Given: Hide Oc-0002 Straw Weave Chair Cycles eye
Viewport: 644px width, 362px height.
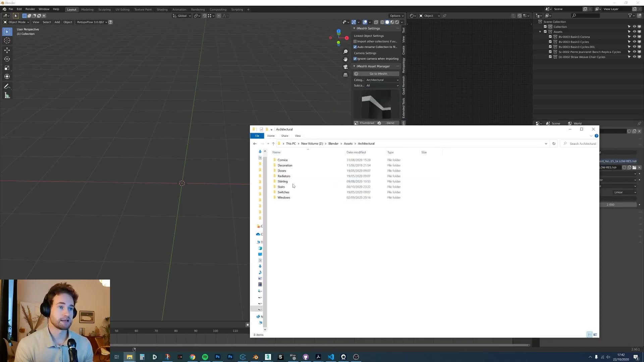Looking at the screenshot, I should (634, 57).
